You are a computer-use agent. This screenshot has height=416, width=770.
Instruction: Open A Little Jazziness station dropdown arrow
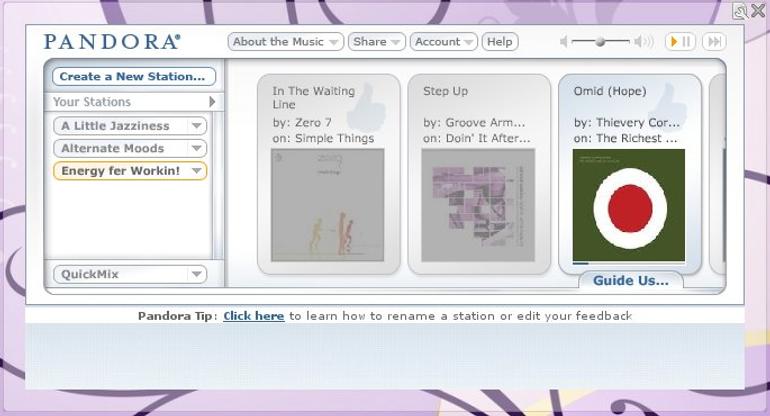coord(197,126)
